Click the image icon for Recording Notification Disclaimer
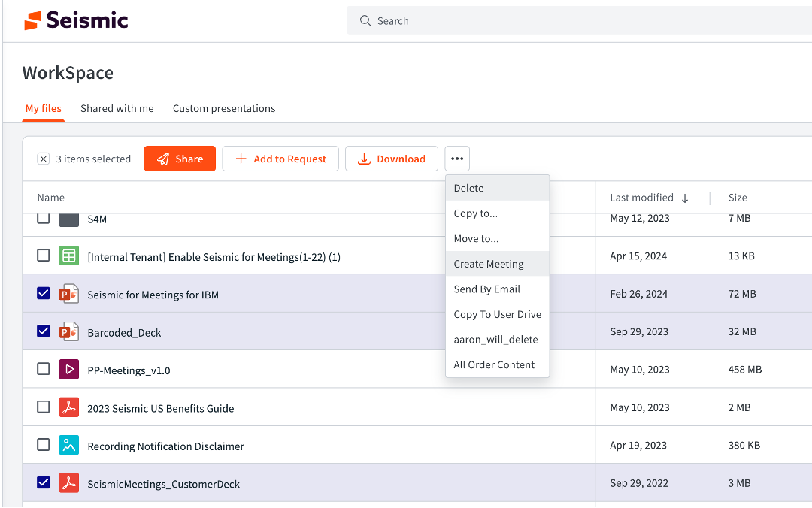 [69, 445]
